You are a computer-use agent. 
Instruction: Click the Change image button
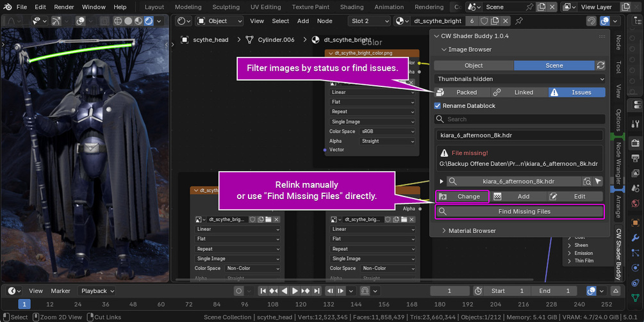coord(462,197)
